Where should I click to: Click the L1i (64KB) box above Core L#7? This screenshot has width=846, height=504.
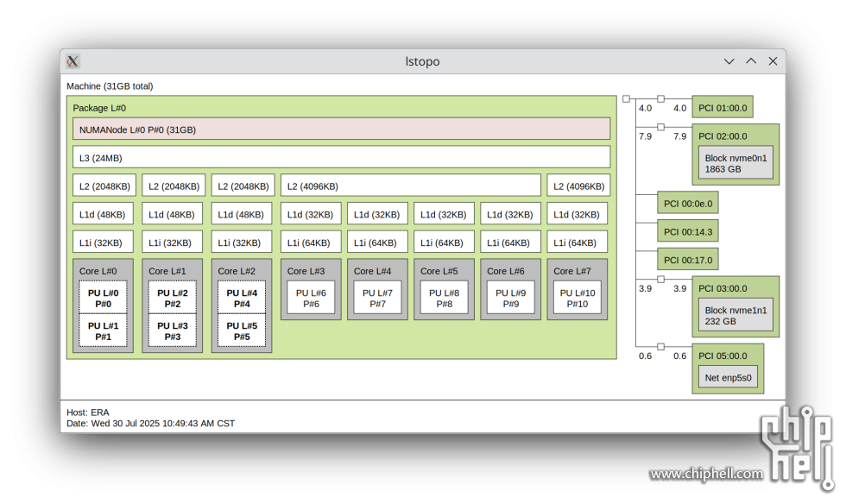tap(577, 242)
